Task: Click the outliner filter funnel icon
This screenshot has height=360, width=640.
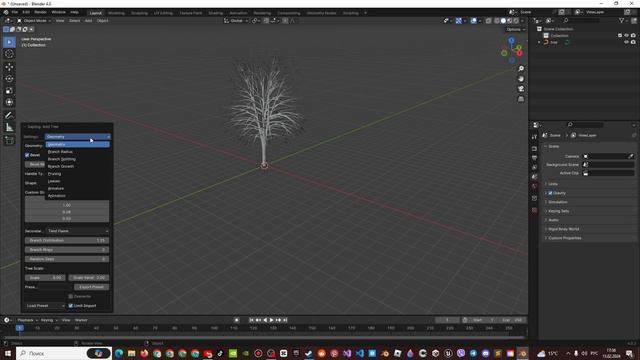Action: [x=622, y=20]
